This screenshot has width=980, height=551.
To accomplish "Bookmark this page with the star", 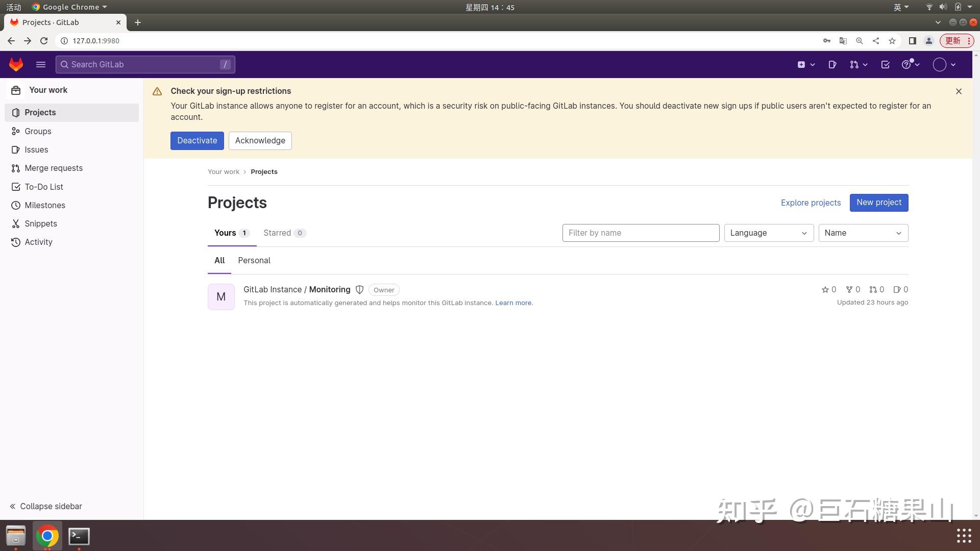I will pos(892,41).
